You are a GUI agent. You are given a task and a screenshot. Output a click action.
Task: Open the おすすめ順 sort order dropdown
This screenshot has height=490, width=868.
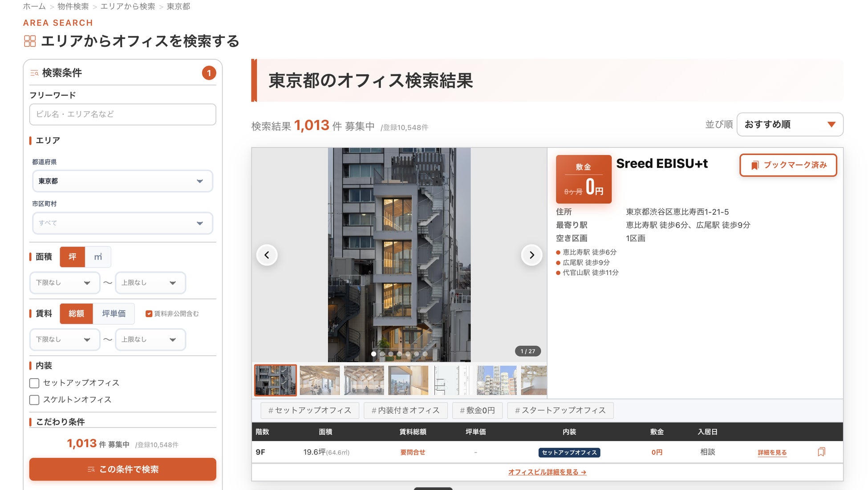(790, 125)
